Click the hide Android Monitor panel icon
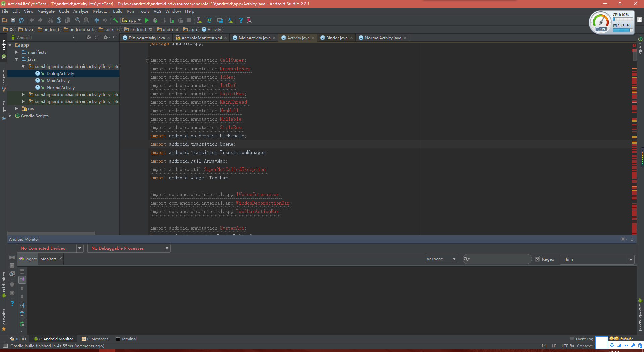The height and width of the screenshot is (352, 644). [632, 239]
